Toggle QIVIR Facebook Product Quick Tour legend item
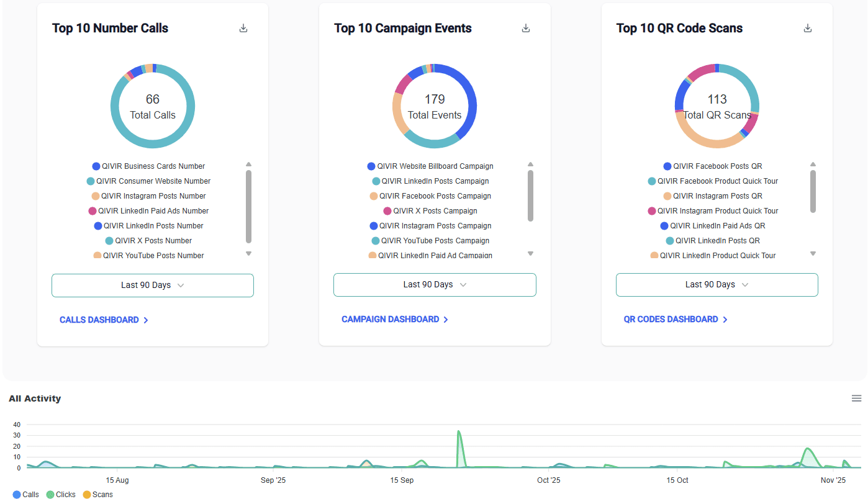 click(713, 181)
